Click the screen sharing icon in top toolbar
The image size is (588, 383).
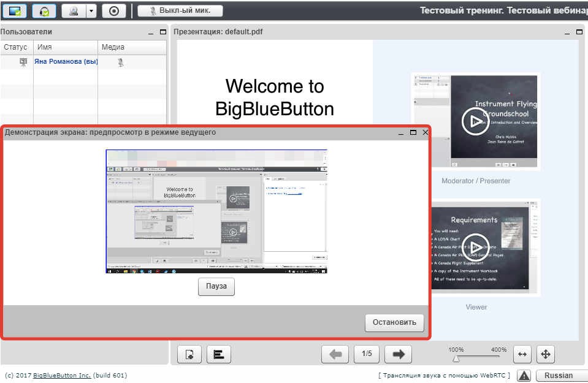coord(15,11)
